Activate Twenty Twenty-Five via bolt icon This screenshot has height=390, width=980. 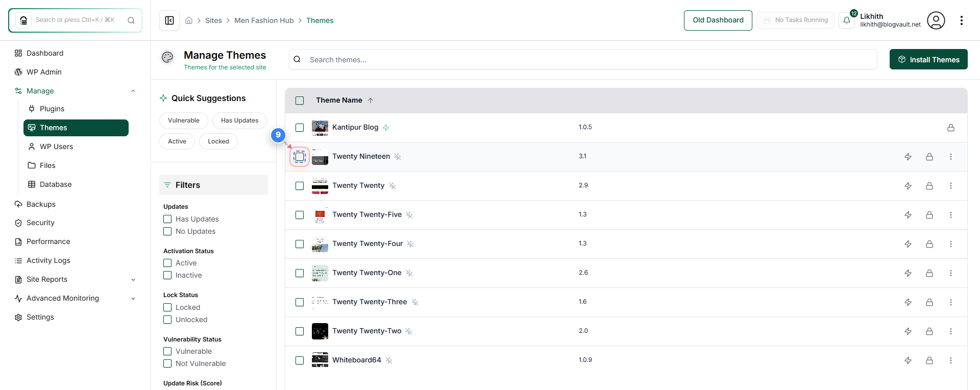pyautogui.click(x=908, y=215)
